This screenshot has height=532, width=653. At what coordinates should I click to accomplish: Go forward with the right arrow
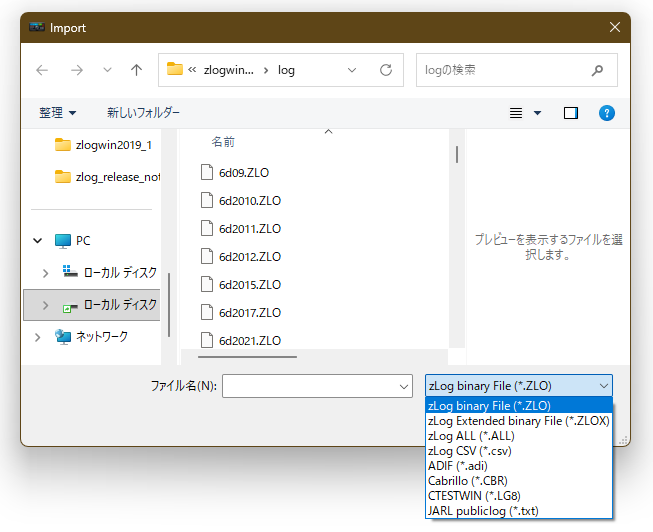pos(77,70)
